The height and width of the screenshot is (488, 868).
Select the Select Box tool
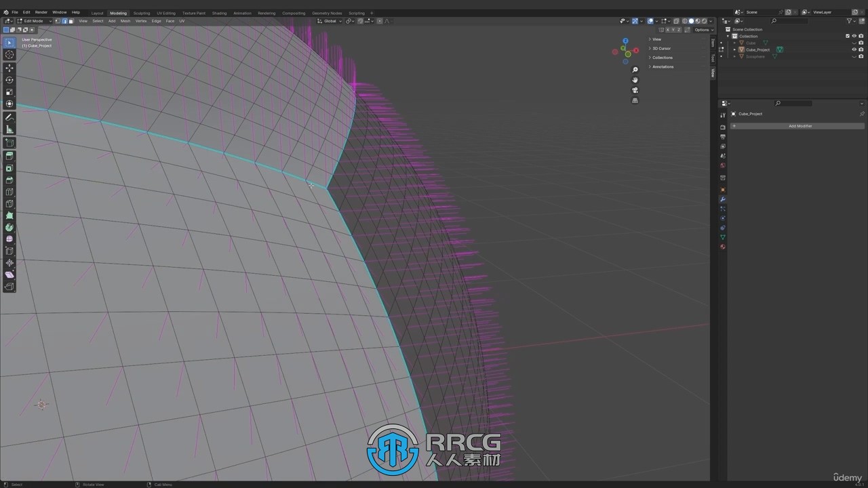(9, 43)
